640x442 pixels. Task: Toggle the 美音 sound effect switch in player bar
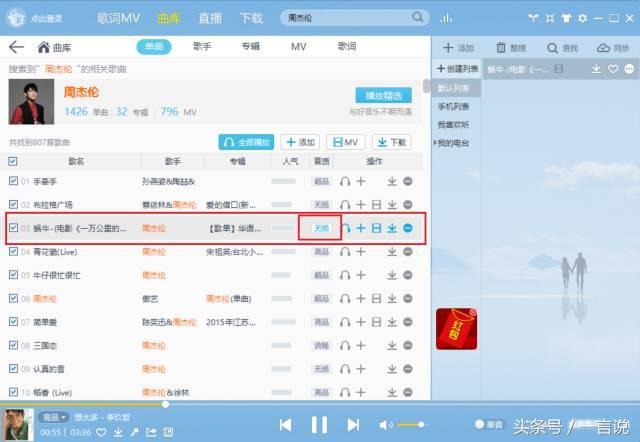[x=489, y=424]
